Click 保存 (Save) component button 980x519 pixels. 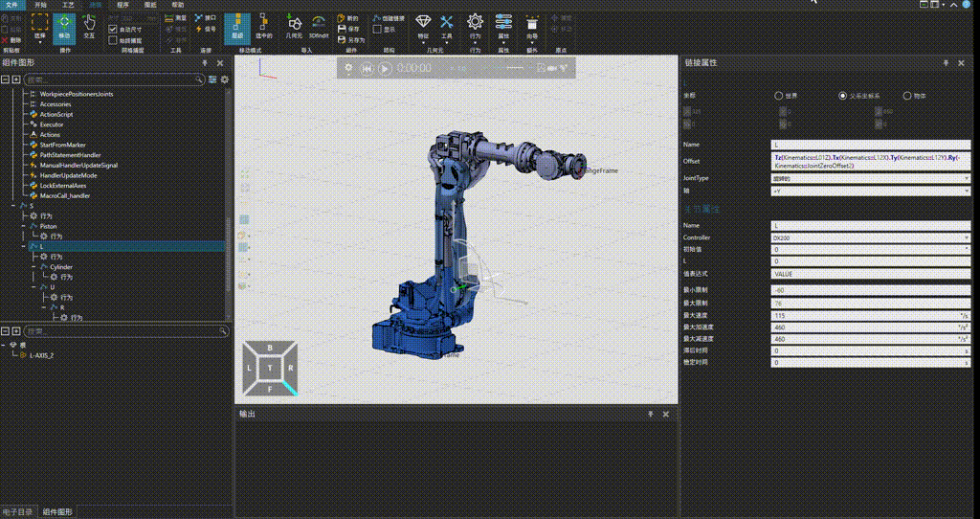[347, 29]
